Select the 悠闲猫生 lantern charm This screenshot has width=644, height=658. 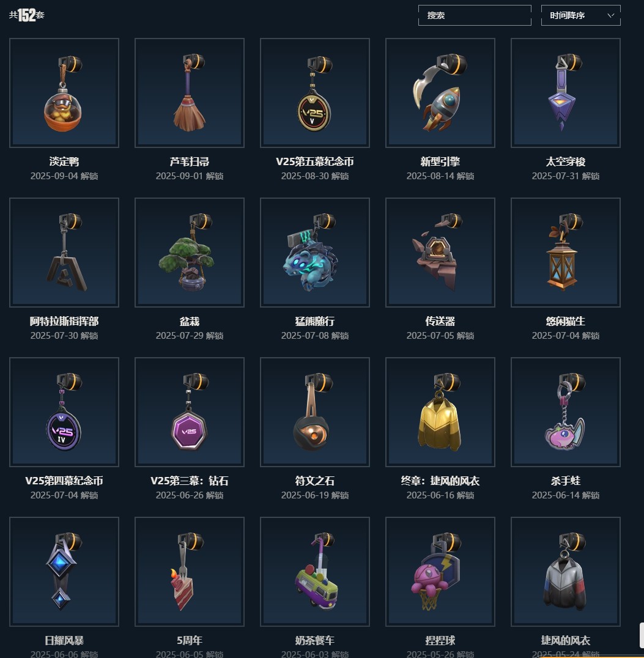click(x=566, y=252)
